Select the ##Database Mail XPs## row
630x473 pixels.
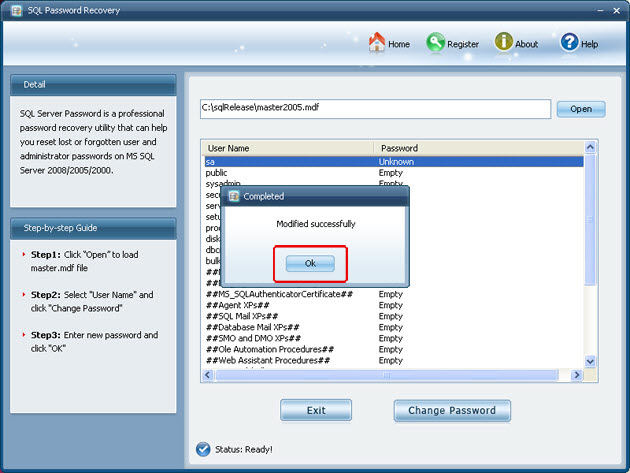click(394, 328)
